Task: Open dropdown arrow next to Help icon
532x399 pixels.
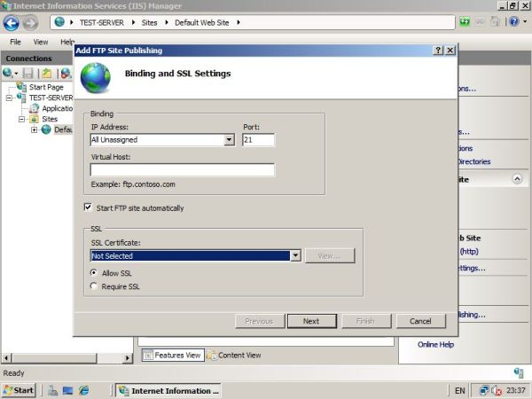Action: point(525,21)
